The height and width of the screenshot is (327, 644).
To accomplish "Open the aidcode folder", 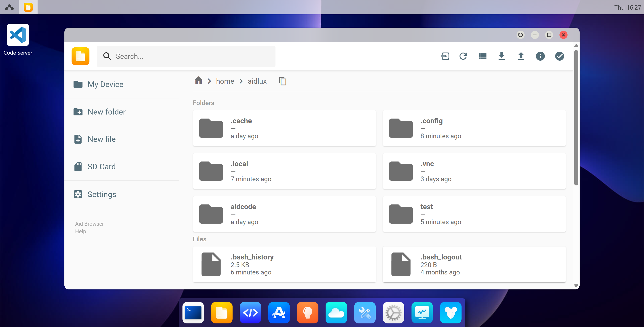I will [284, 214].
